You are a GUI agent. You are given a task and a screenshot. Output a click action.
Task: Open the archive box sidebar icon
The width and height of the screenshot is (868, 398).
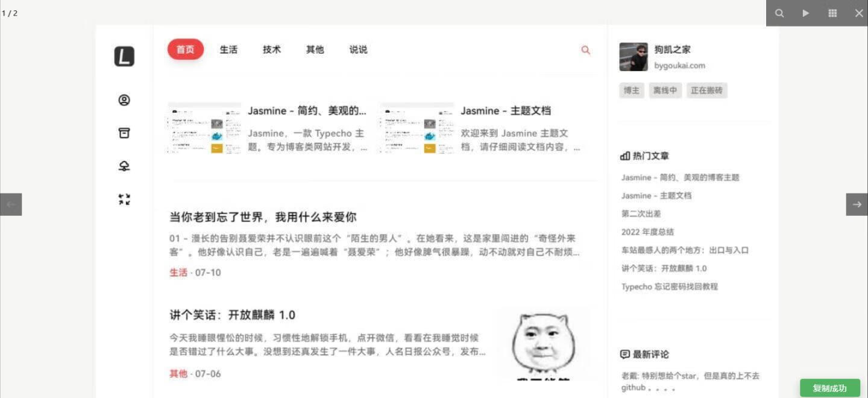(124, 133)
